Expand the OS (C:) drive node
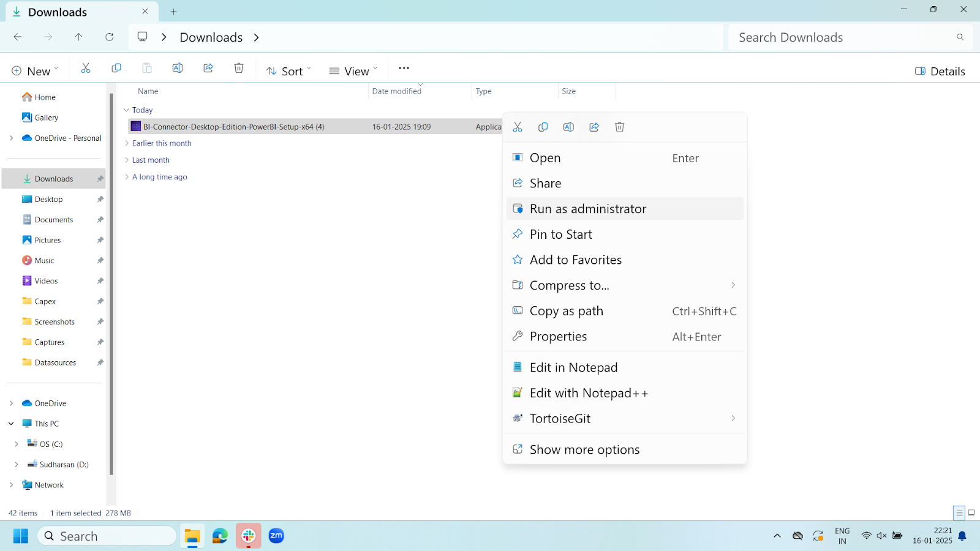Viewport: 980px width, 551px height. [17, 444]
